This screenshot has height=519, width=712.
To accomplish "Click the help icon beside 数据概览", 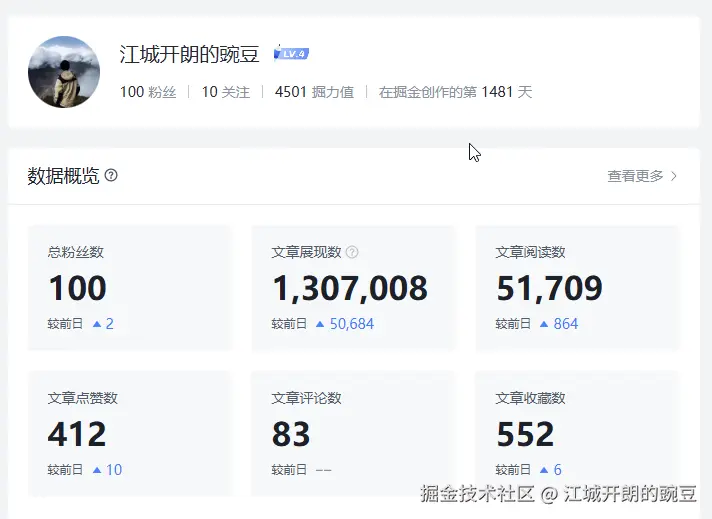I will tap(111, 176).
